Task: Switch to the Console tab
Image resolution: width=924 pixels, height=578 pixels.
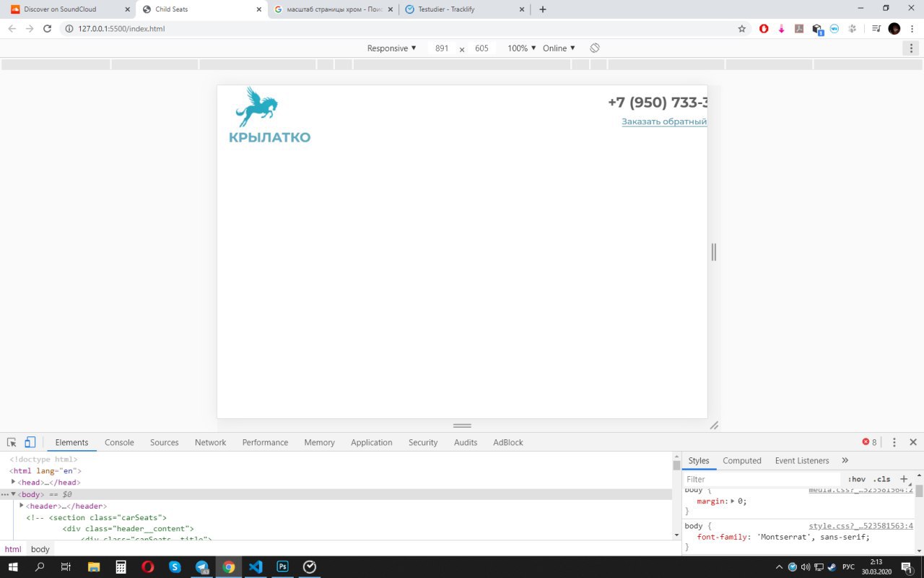Action: (x=119, y=442)
